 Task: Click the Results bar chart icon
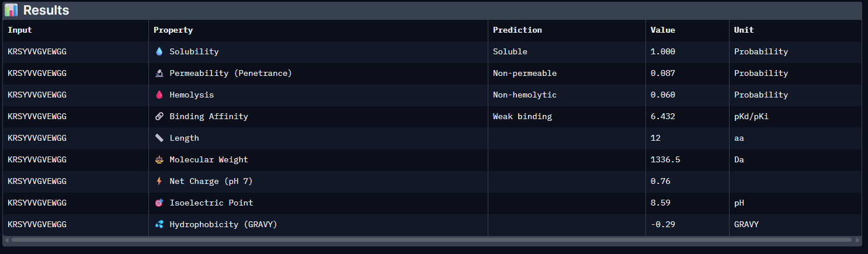pyautogui.click(x=11, y=10)
